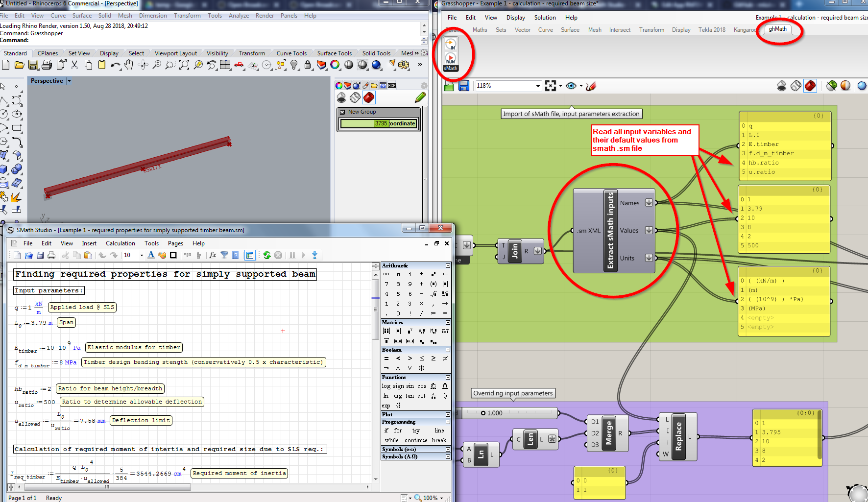Click square root symbol in Arithmetic panel

point(433,294)
